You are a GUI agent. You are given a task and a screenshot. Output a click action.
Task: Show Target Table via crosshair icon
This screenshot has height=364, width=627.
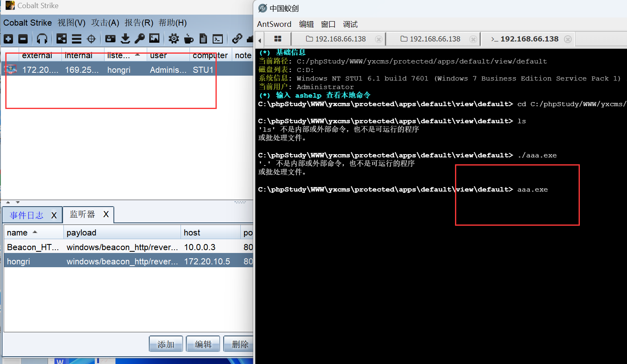point(91,39)
